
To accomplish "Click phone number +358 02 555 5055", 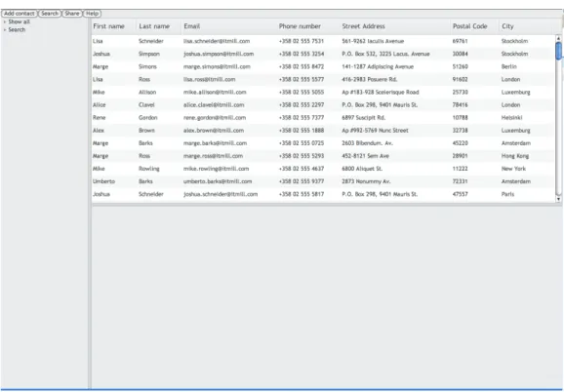I will (x=302, y=93).
